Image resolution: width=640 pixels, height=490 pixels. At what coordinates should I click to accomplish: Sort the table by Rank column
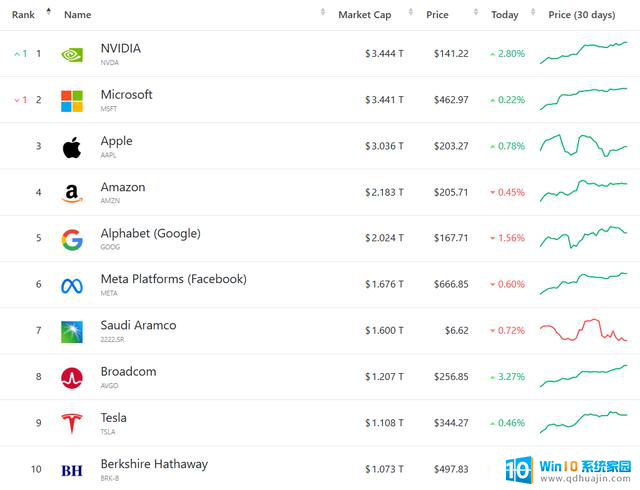23,15
